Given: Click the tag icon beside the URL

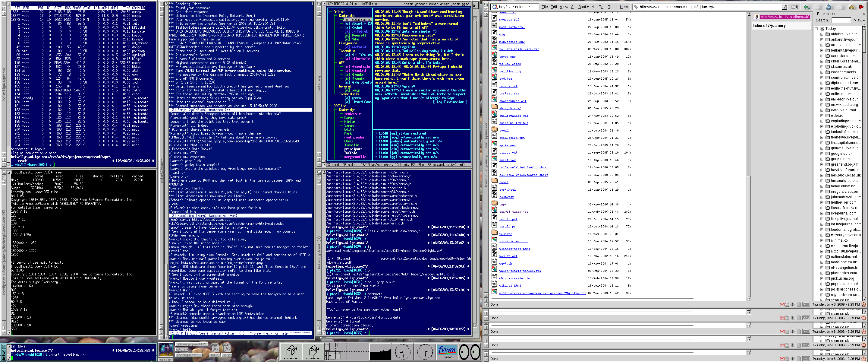Looking at the screenshot, I should pos(636,7).
